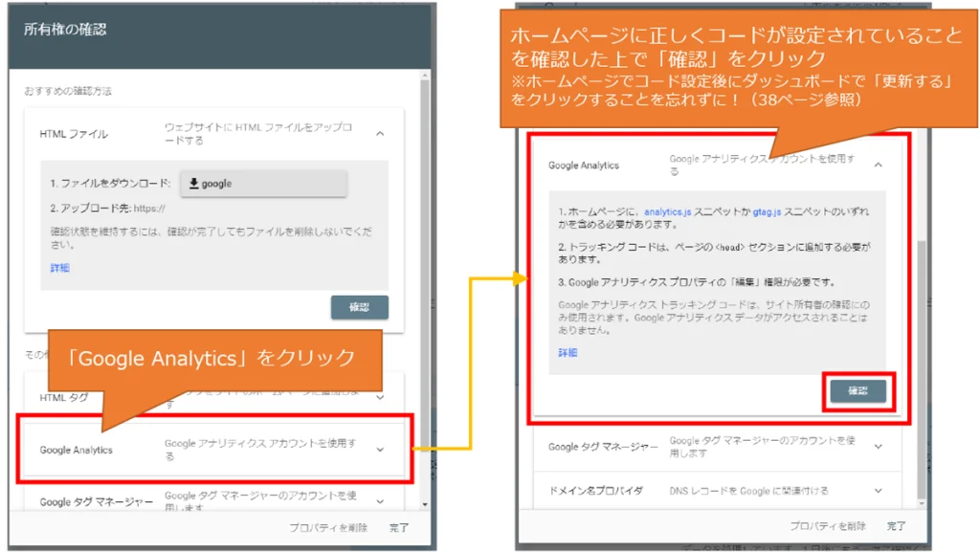Viewport: 980px width, 552px height.
Task: Expand the HTML タグ row chevron
Action: coord(380,396)
